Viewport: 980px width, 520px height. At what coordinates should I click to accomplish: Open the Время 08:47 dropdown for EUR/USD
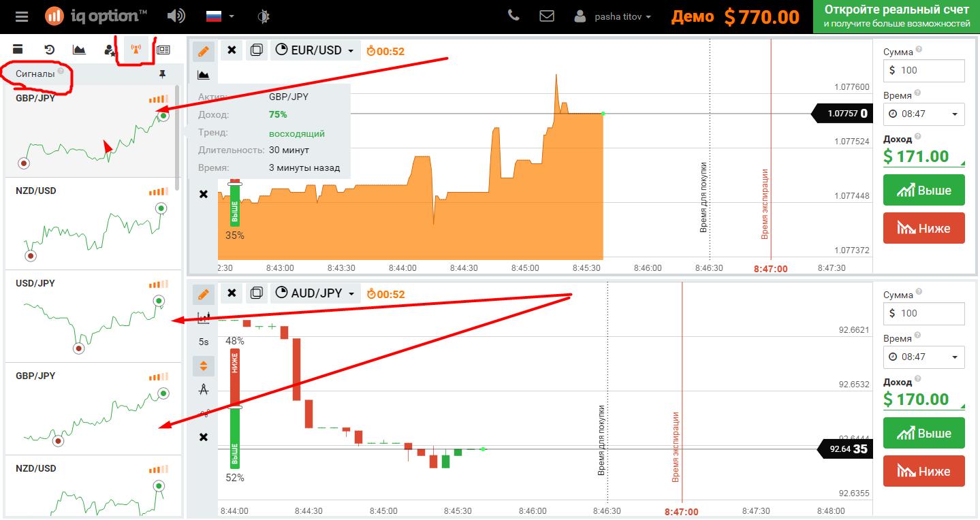[x=923, y=114]
